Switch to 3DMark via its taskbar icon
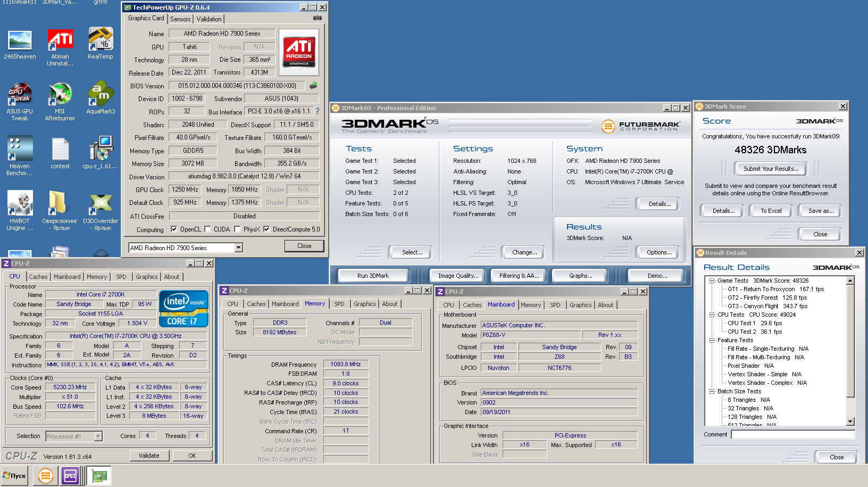Image resolution: width=868 pixels, height=487 pixels. 46,476
